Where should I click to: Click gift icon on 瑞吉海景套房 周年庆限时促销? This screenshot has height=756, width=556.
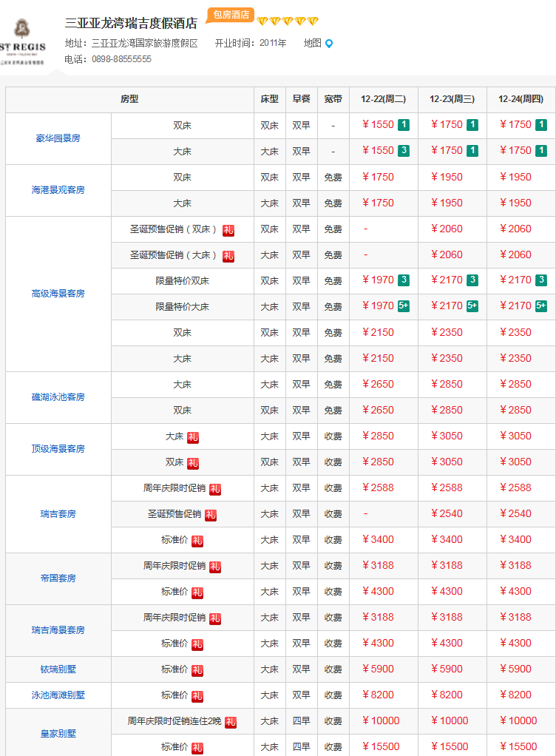(215, 618)
